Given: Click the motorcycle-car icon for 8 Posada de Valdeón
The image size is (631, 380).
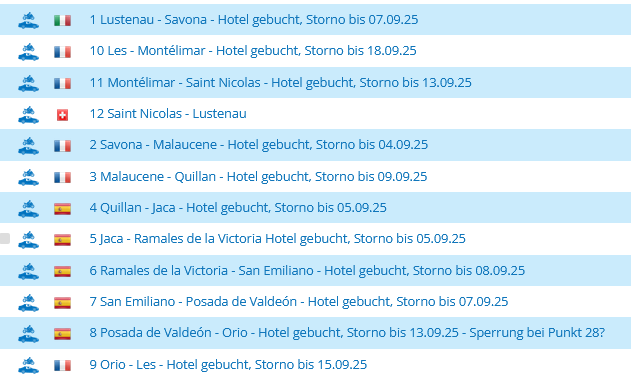Looking at the screenshot, I should pyautogui.click(x=29, y=334).
